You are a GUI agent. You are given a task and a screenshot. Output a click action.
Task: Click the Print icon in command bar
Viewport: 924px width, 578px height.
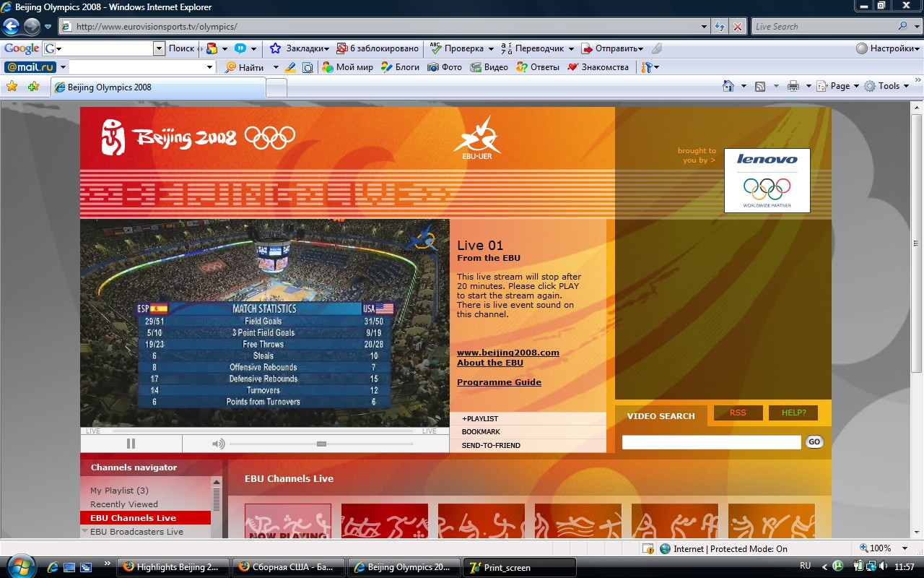793,86
